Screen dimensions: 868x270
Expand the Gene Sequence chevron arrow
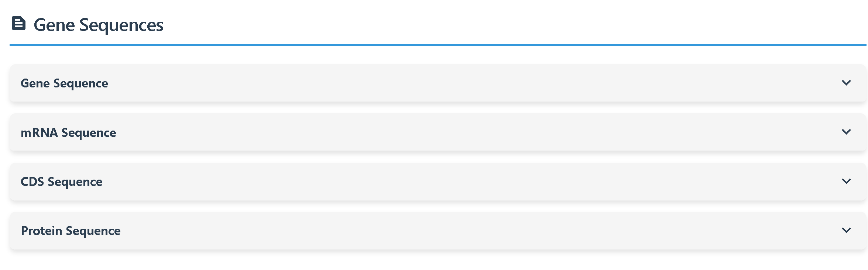tap(846, 83)
